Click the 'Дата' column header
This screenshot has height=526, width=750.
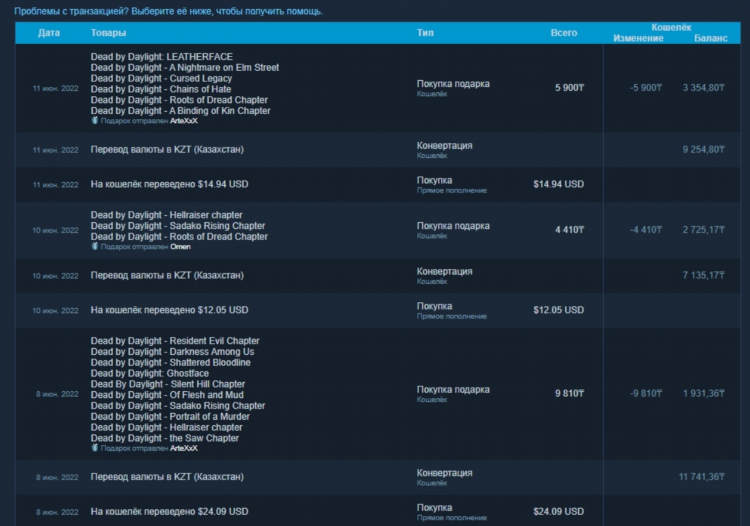(49, 33)
